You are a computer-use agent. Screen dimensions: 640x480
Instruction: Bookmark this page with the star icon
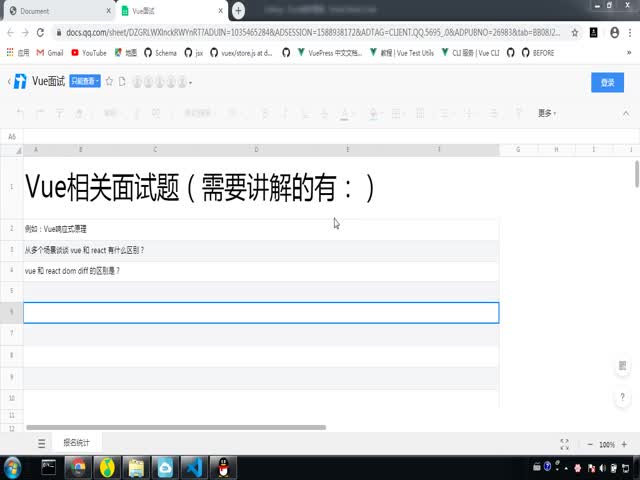point(575,33)
